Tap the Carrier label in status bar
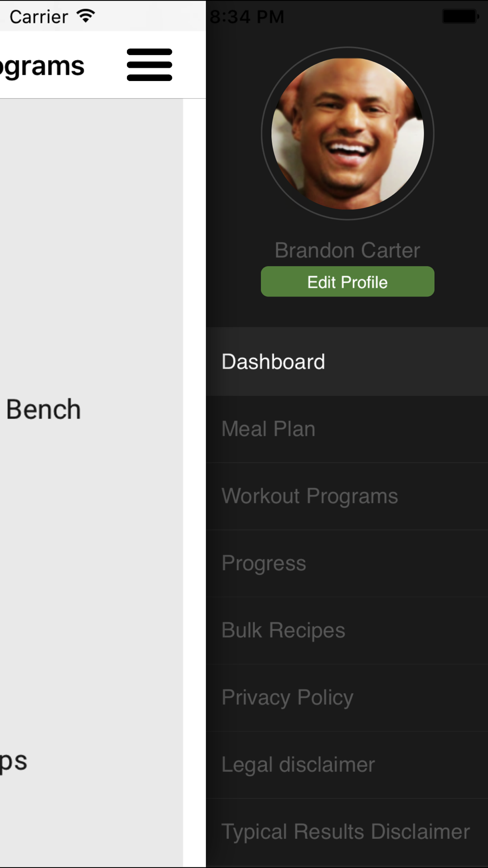Screen dimensions: 488x868 [x=39, y=17]
